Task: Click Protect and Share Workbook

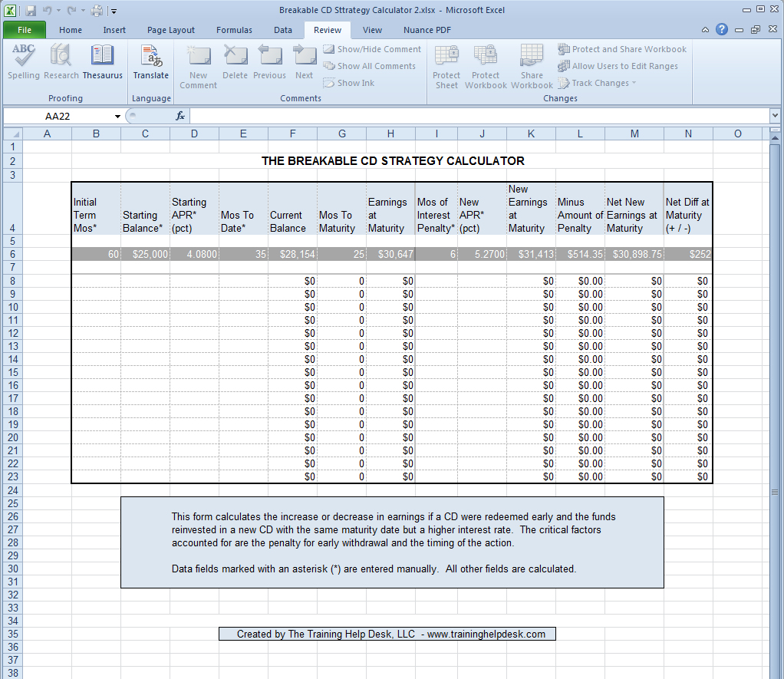Action: (x=622, y=49)
